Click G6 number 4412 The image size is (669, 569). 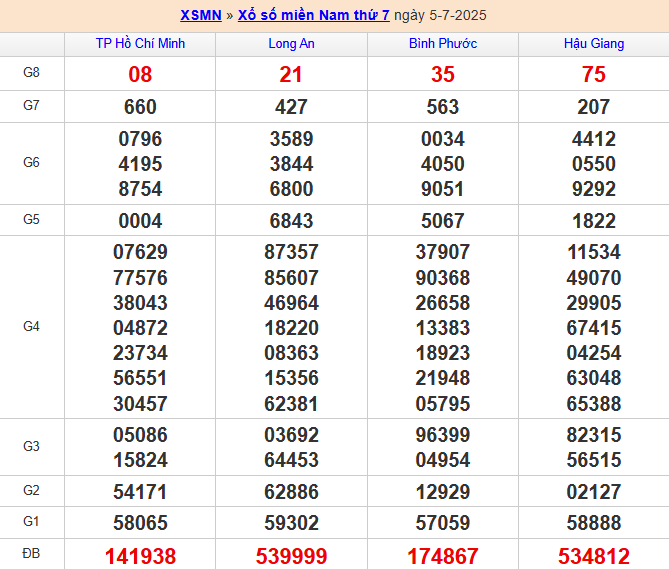pyautogui.click(x=594, y=139)
